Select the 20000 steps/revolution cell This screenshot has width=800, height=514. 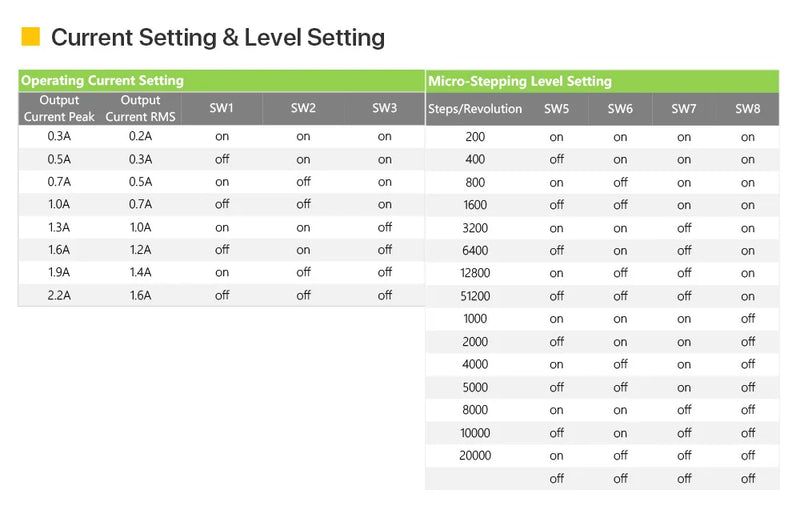coord(475,455)
